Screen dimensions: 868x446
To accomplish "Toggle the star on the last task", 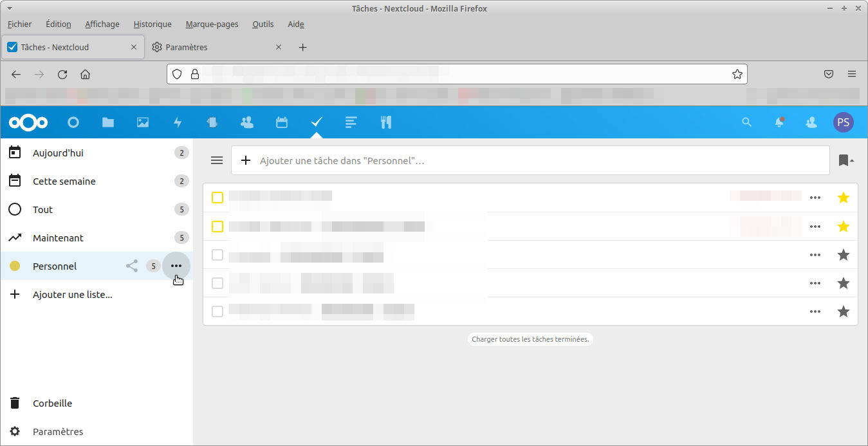I will coord(843,311).
